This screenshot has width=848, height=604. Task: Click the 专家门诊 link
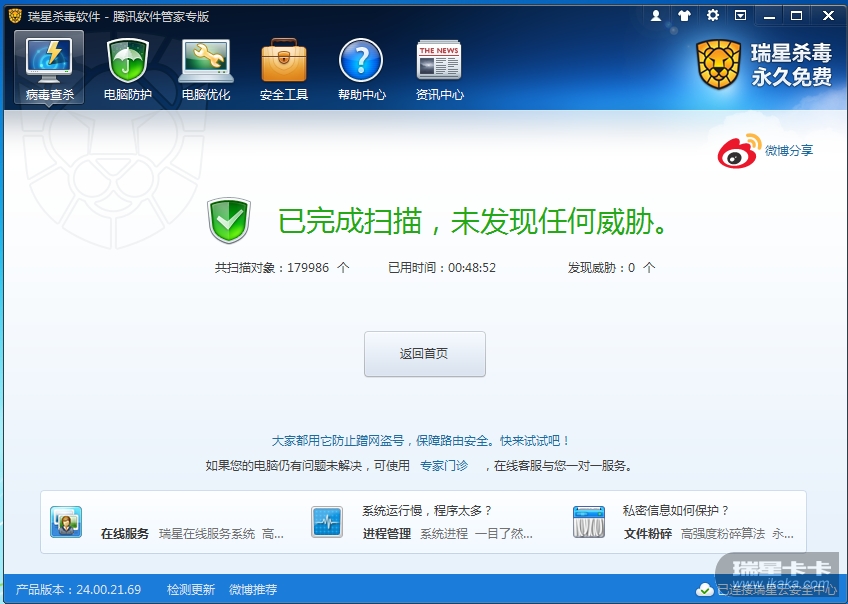[444, 466]
